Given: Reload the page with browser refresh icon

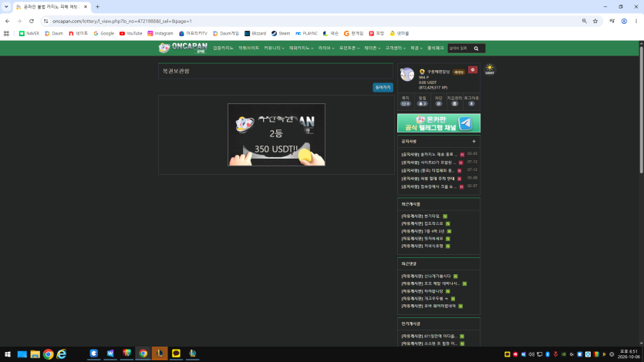Looking at the screenshot, I should [x=32, y=21].
